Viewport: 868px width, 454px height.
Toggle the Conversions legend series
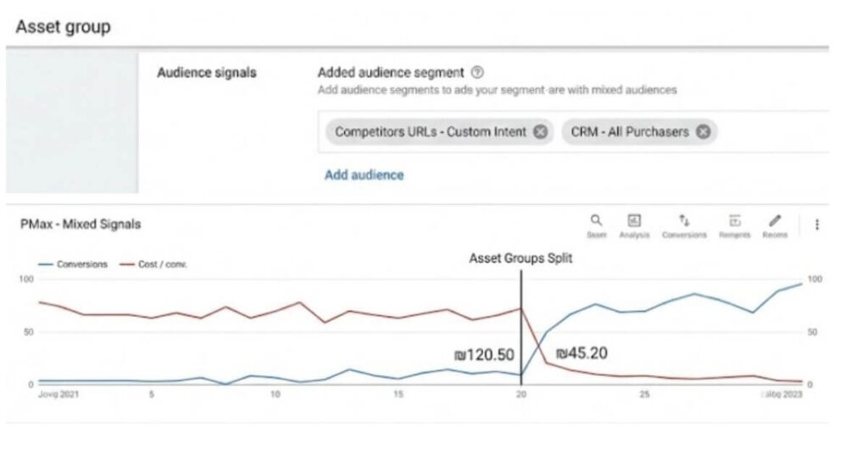tap(75, 264)
